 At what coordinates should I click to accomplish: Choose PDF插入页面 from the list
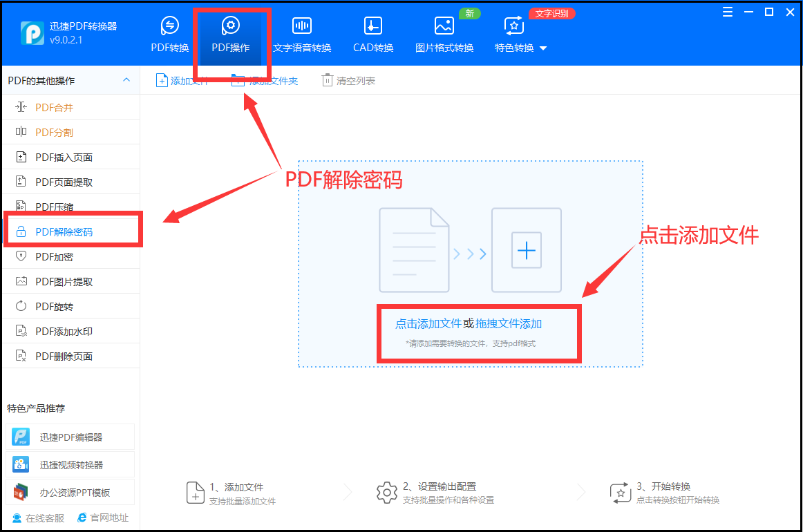[71, 157]
